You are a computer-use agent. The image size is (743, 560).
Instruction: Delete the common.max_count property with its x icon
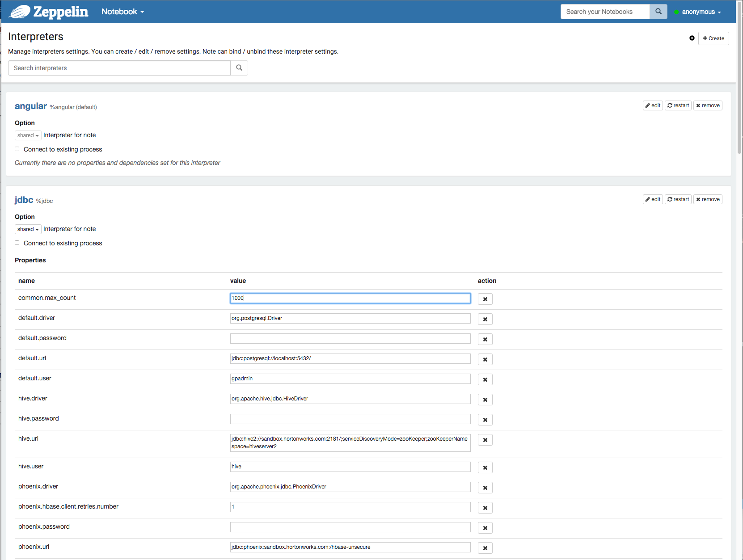pos(485,299)
